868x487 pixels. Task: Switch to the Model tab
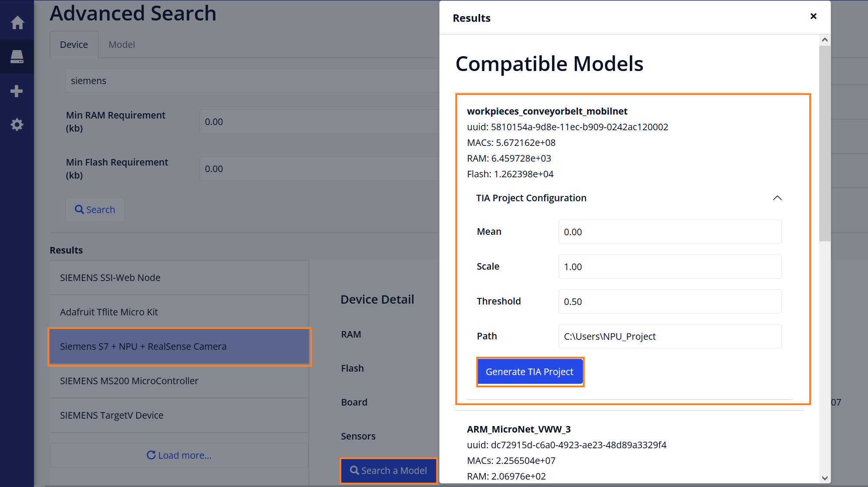pos(121,44)
